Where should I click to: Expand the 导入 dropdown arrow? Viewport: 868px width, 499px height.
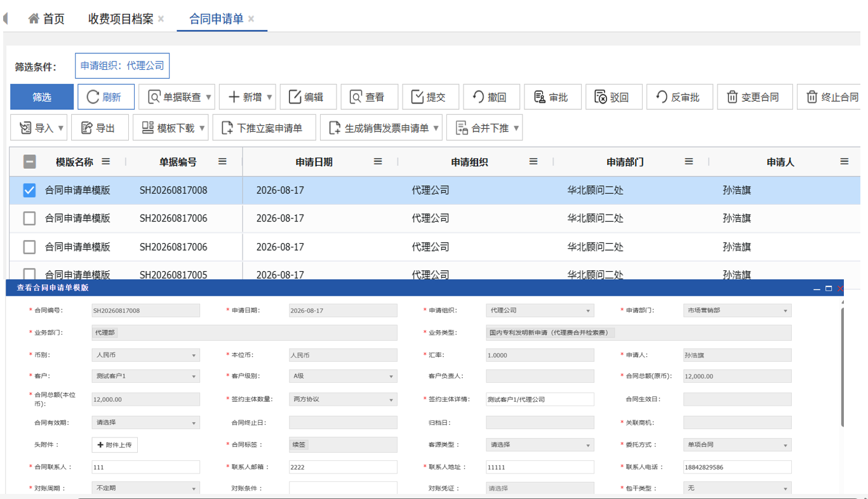(61, 129)
